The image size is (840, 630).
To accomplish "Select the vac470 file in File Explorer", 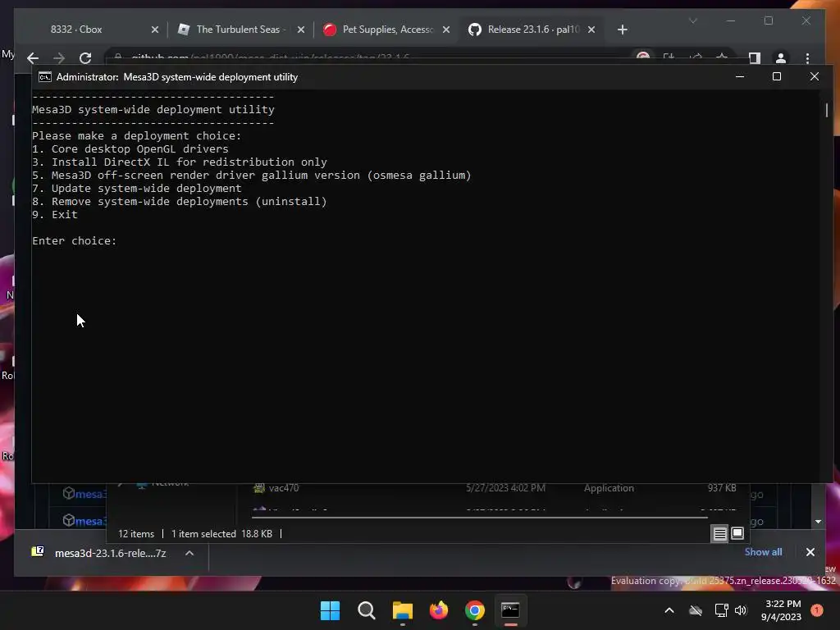I will [284, 488].
